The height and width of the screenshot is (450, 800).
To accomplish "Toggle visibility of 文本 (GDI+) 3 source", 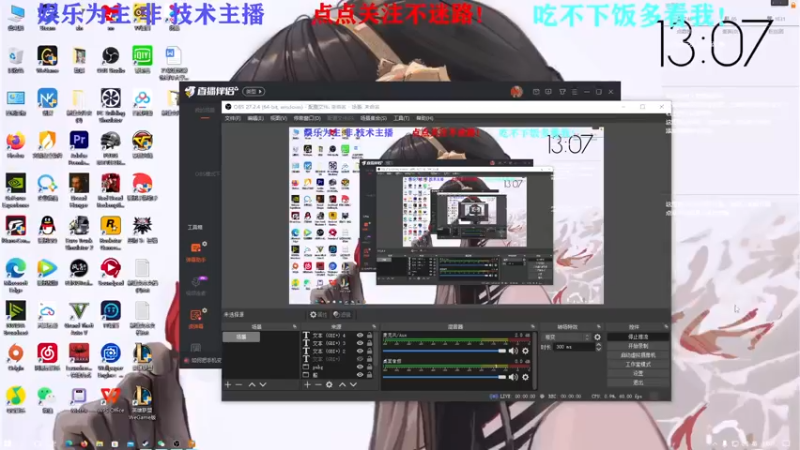I will (360, 343).
